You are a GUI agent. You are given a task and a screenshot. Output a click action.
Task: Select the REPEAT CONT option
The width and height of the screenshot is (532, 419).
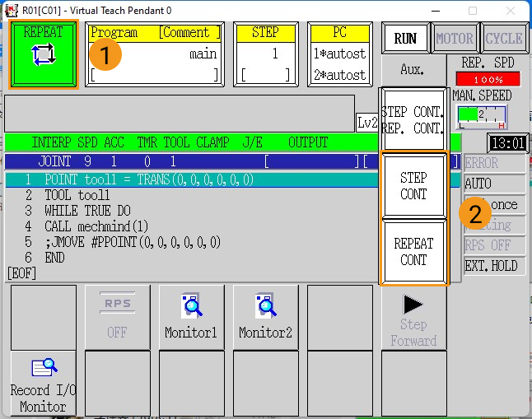[x=413, y=251]
